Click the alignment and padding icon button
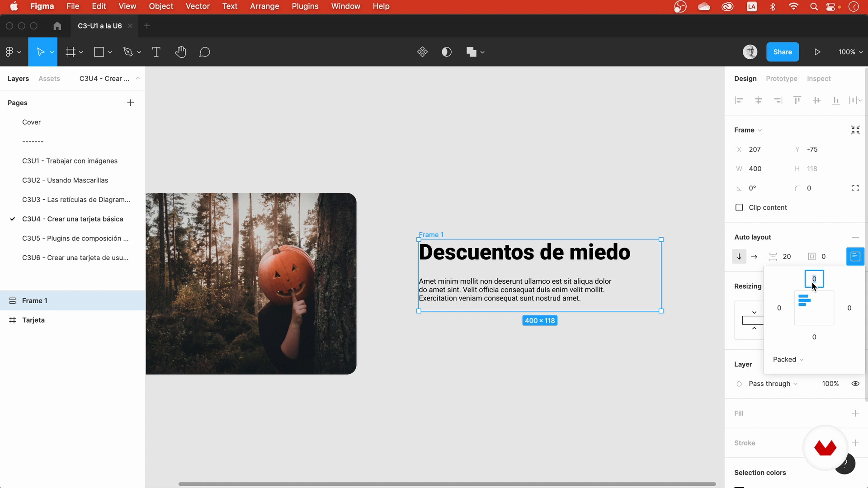868x488 pixels. point(855,257)
